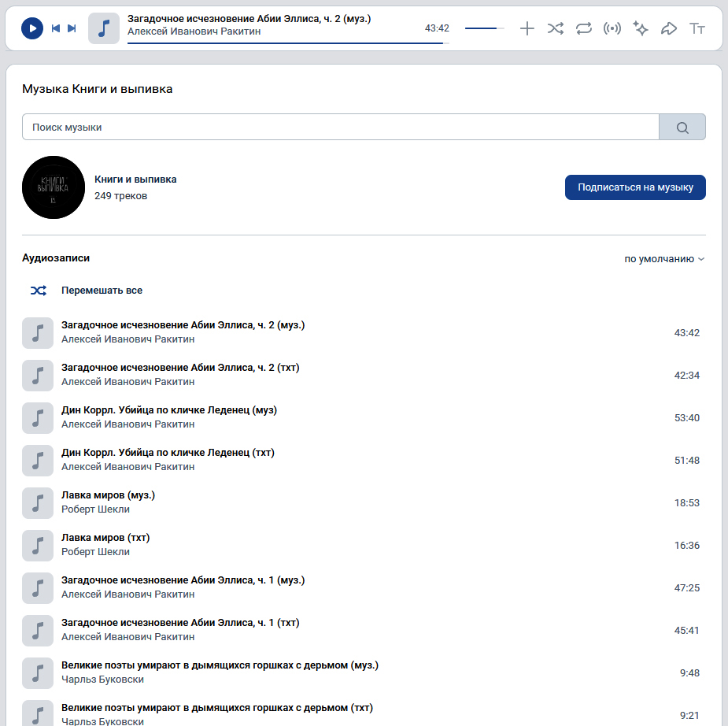Play Великие поэты умирают (тхт) track icon
Screen dimensions: 728x726
pyautogui.click(x=38, y=713)
